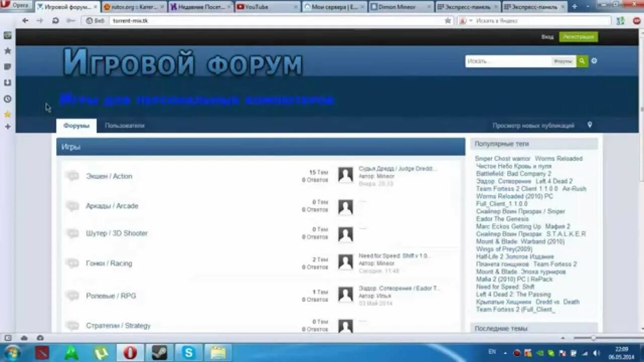Open Opera sidebar yellow star icon

[8, 114]
